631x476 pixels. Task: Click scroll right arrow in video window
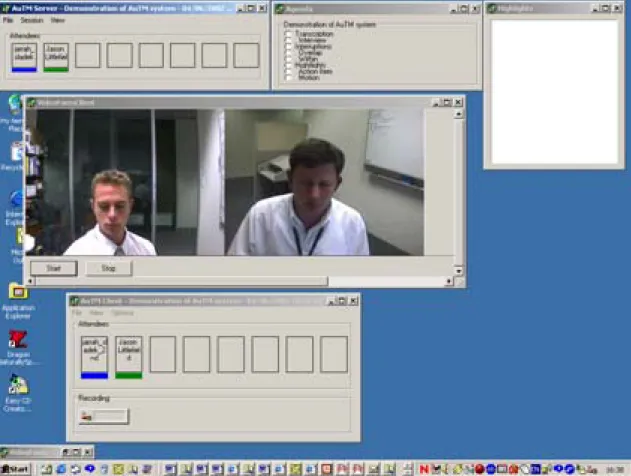pos(449,281)
